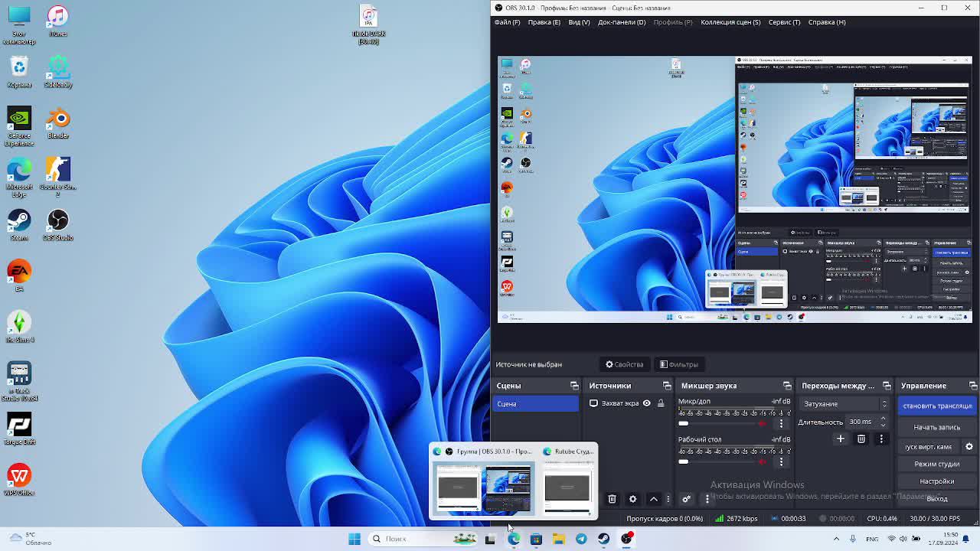Open source properties gear in Sources dock
Image resolution: width=980 pixels, height=551 pixels.
coord(632,499)
